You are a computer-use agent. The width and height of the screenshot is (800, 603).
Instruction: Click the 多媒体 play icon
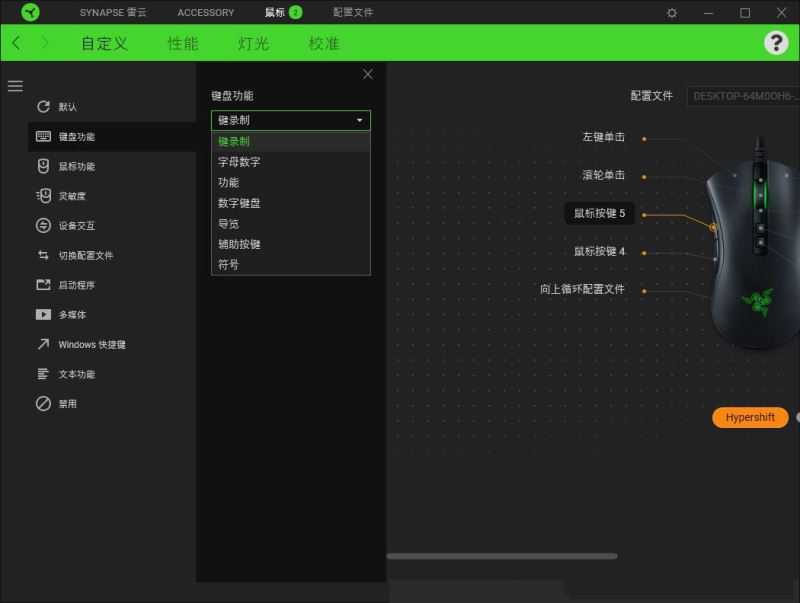[43, 314]
